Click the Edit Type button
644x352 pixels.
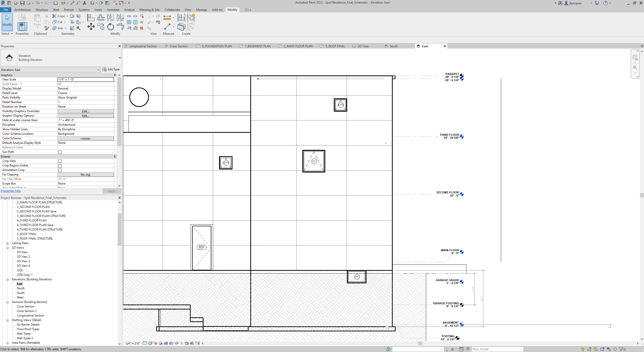tap(111, 69)
